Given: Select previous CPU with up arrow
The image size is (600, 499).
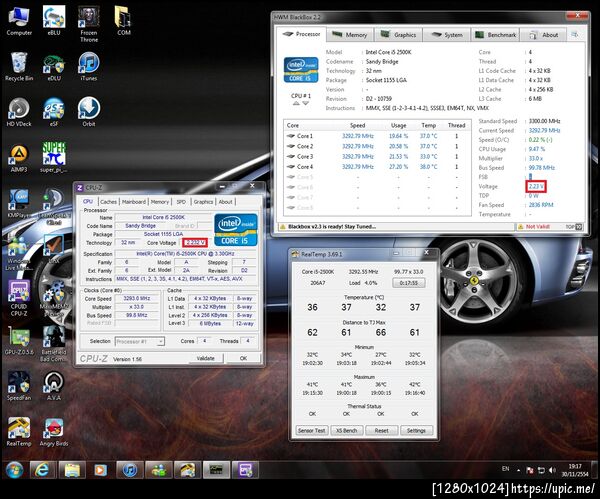Looking at the screenshot, I should coord(296,103).
